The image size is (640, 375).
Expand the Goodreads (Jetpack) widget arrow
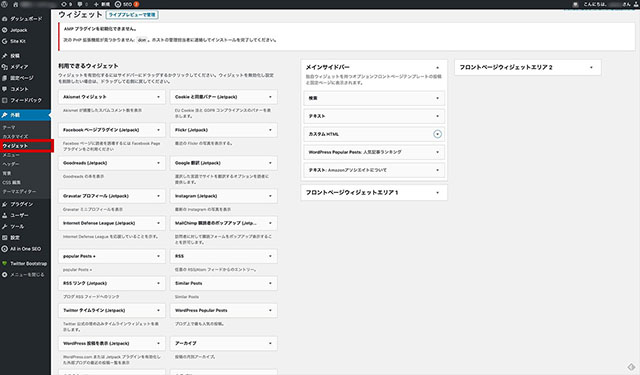click(159, 163)
